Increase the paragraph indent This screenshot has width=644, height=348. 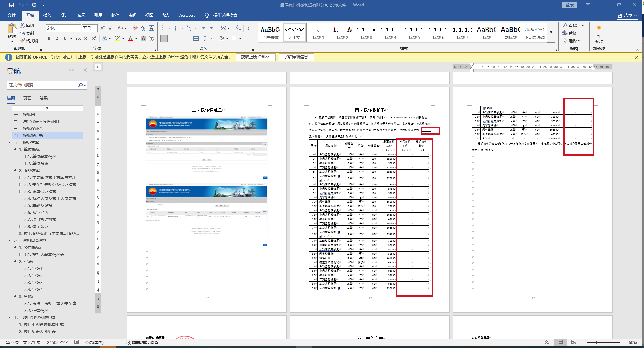(x=213, y=28)
